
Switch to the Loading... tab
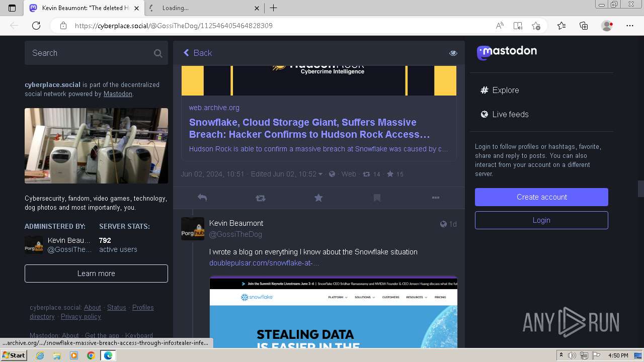(x=204, y=8)
